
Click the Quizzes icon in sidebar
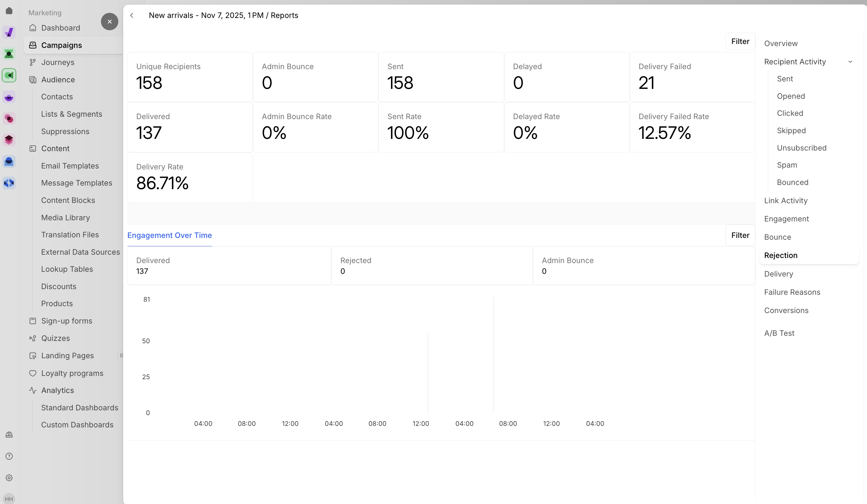pyautogui.click(x=33, y=338)
